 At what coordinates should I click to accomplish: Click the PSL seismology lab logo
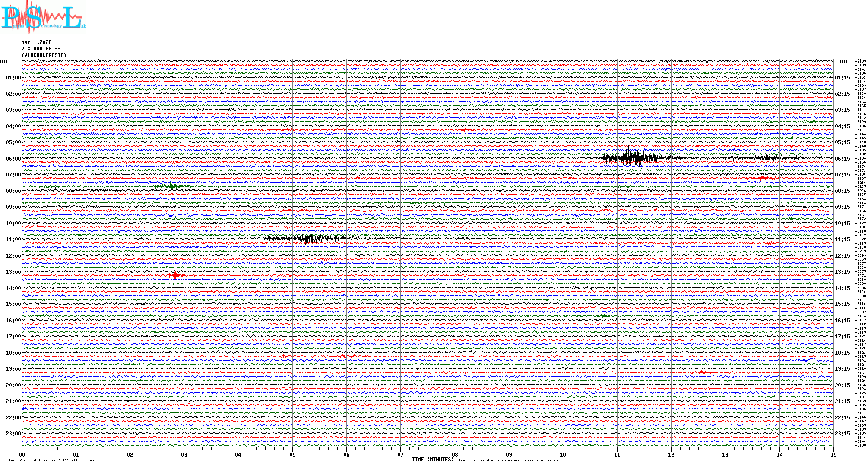[x=42, y=17]
